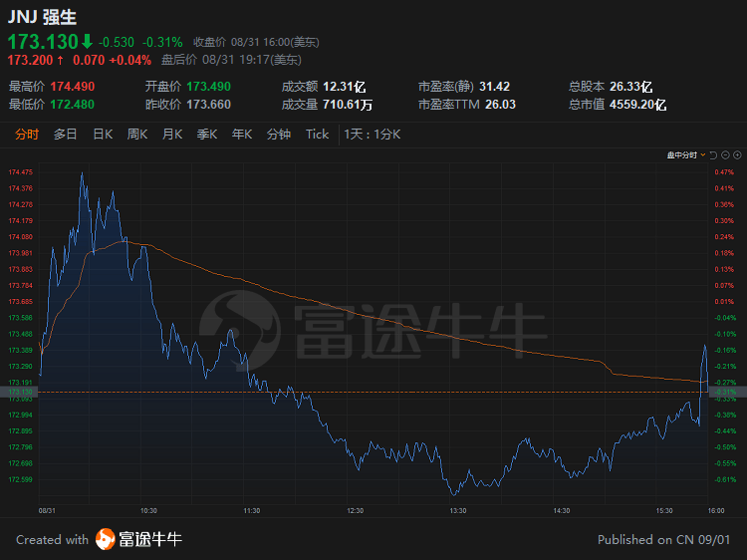Click the 富途牛牛 logo icon in footer
The height and width of the screenshot is (560, 747).
pos(106,539)
